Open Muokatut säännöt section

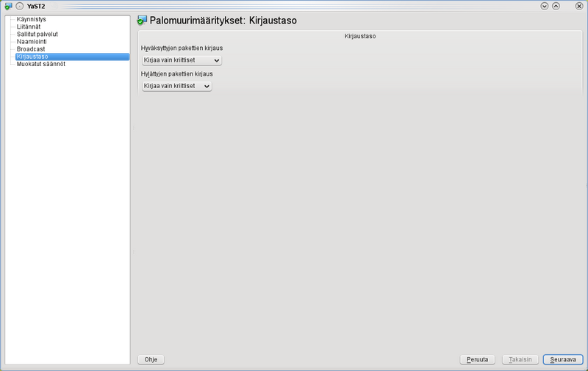[41, 64]
